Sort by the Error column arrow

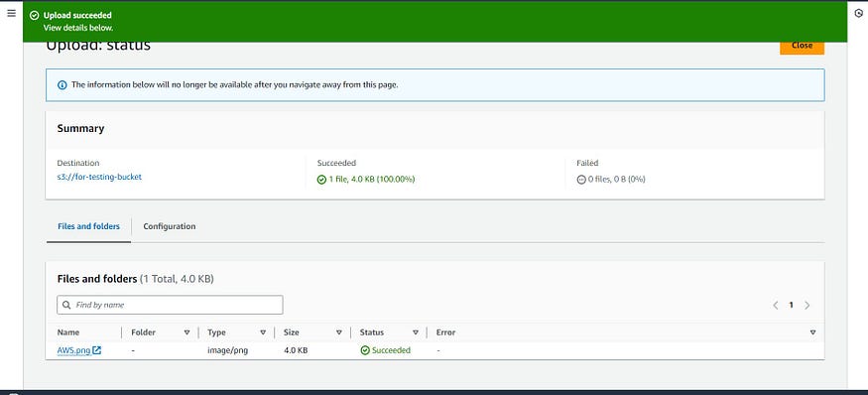coord(812,332)
